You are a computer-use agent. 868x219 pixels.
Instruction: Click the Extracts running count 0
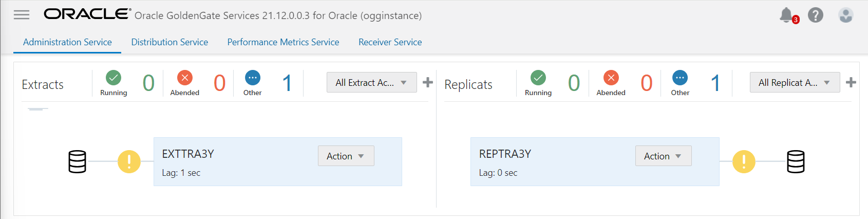148,83
